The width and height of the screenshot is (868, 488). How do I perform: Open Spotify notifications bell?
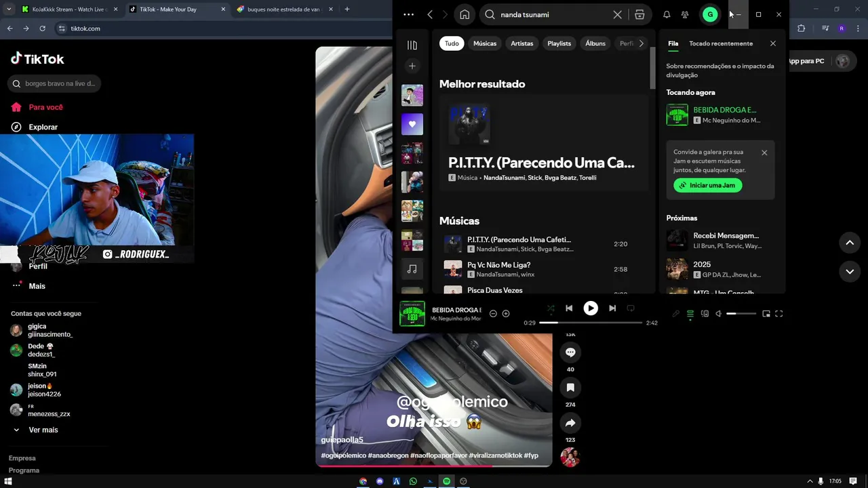[x=667, y=14]
